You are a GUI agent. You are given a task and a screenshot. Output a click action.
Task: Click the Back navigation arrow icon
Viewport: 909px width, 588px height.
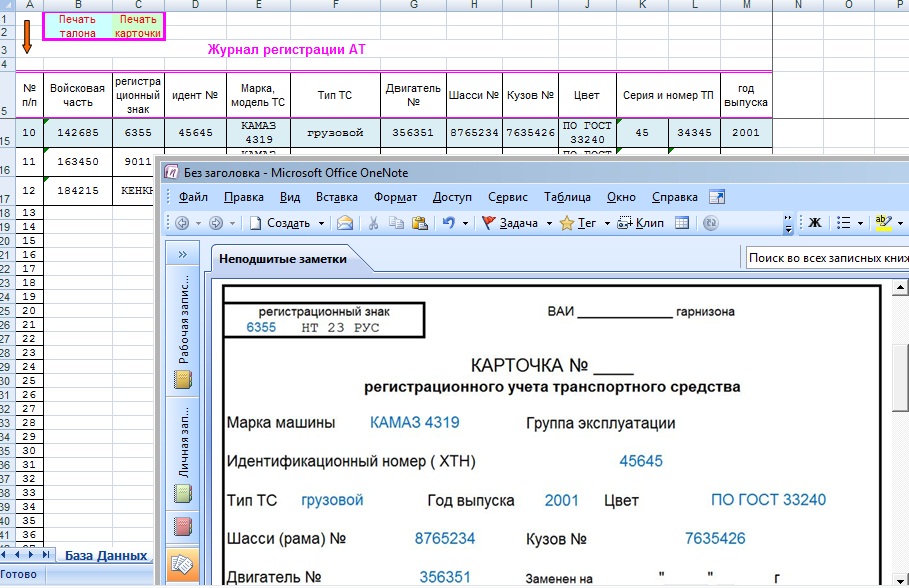184,222
